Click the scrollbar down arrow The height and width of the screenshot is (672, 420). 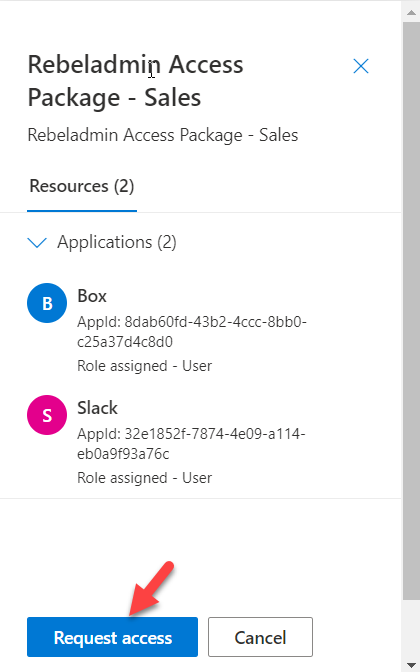coord(411,666)
